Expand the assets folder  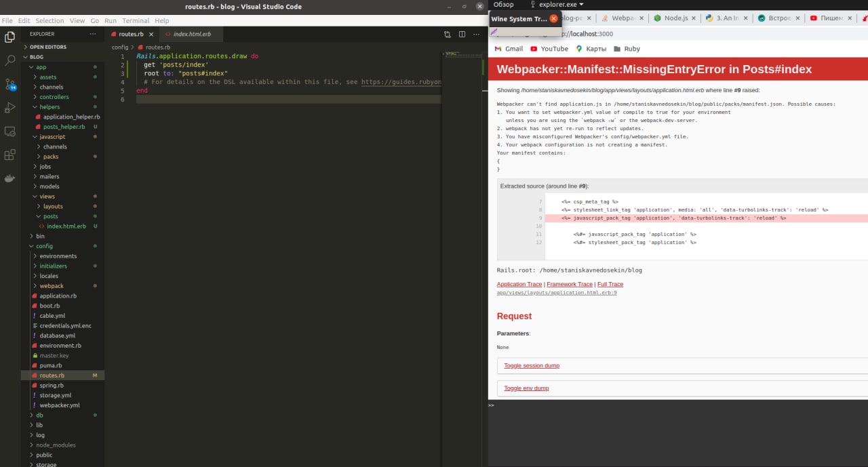point(48,77)
